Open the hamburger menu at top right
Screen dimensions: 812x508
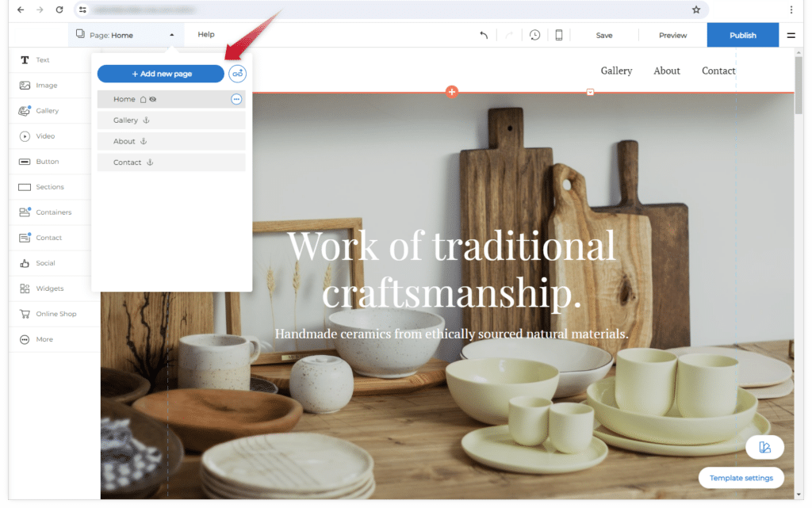791,35
